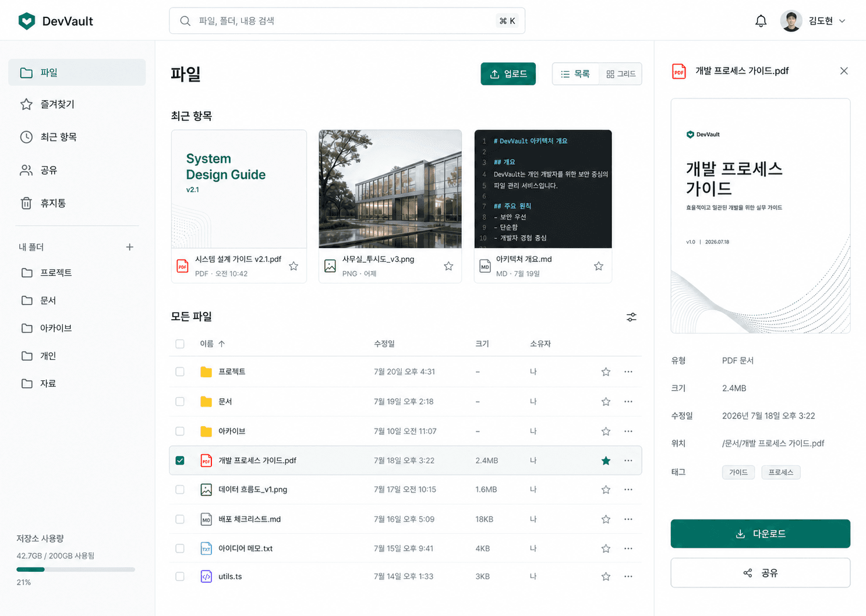Click MD icon of 배포 체크리스트.md

point(206,519)
